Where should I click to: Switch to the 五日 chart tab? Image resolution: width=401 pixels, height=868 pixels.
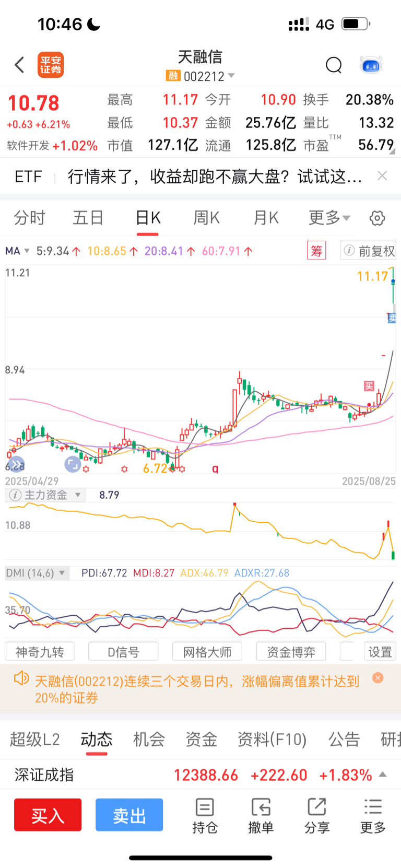pyautogui.click(x=88, y=217)
